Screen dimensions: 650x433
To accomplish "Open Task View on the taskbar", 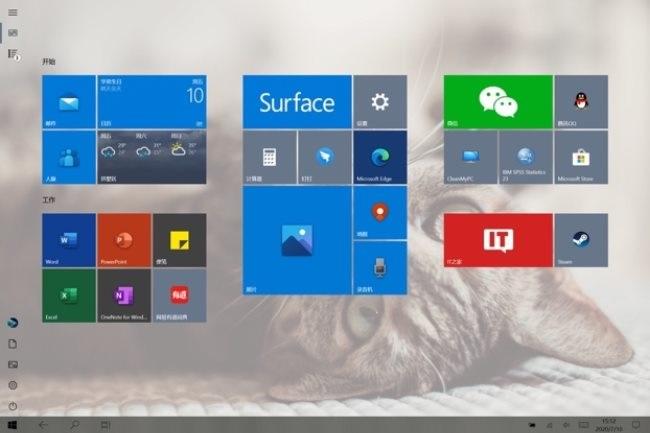I will 106,425.
